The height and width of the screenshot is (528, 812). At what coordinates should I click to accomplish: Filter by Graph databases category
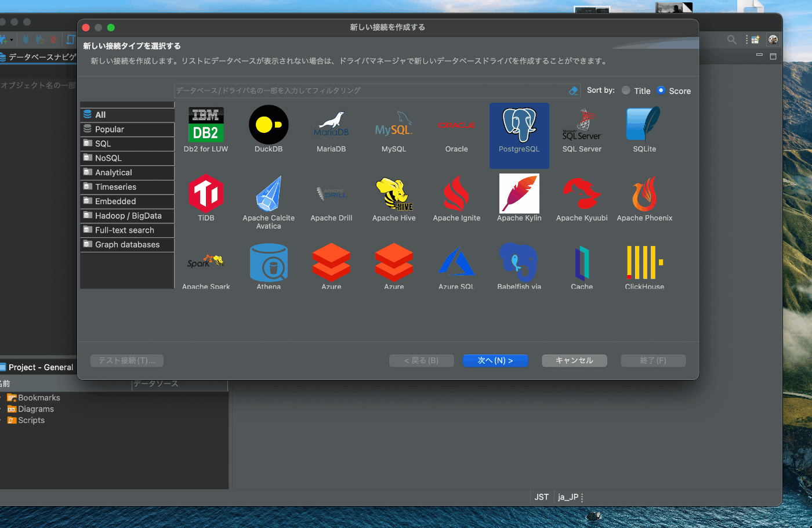tap(127, 245)
